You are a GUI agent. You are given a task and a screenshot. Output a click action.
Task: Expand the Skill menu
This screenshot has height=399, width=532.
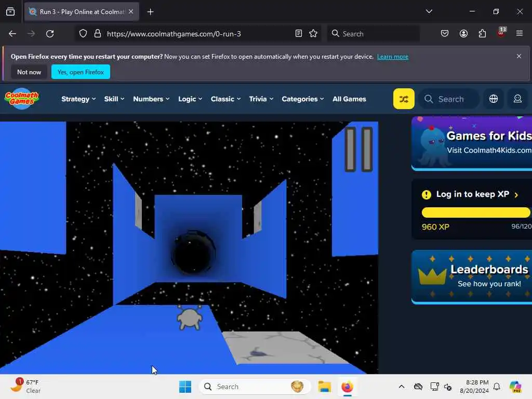[x=114, y=99]
